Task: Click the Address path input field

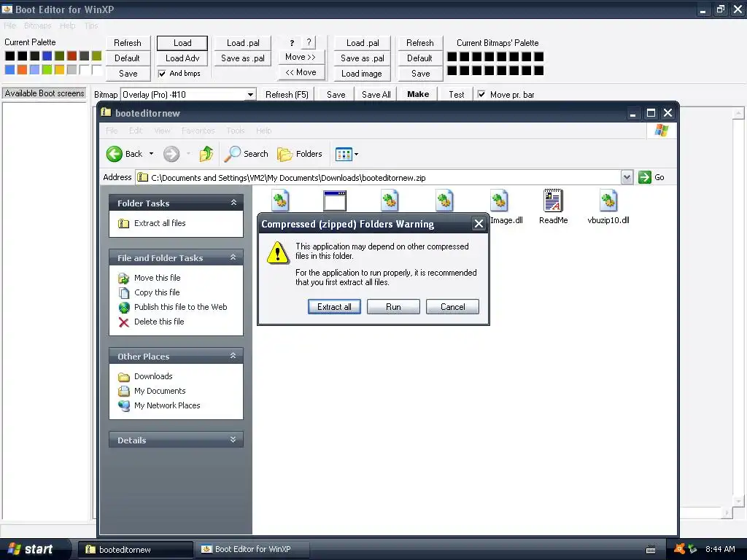Action: click(379, 178)
